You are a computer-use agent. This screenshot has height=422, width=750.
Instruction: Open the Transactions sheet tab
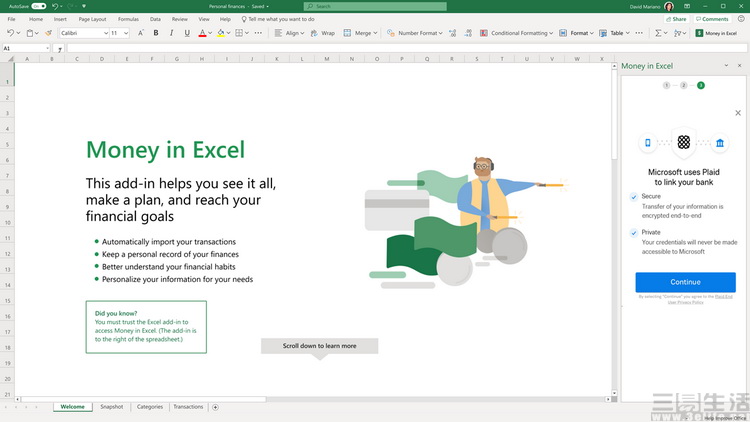point(188,407)
